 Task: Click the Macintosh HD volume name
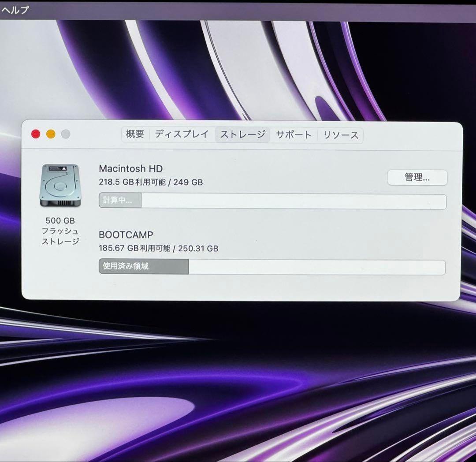[x=131, y=168]
